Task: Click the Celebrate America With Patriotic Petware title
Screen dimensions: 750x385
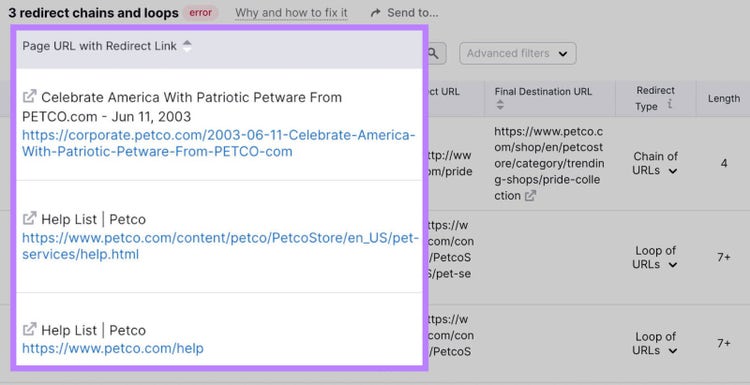Action: click(182, 107)
